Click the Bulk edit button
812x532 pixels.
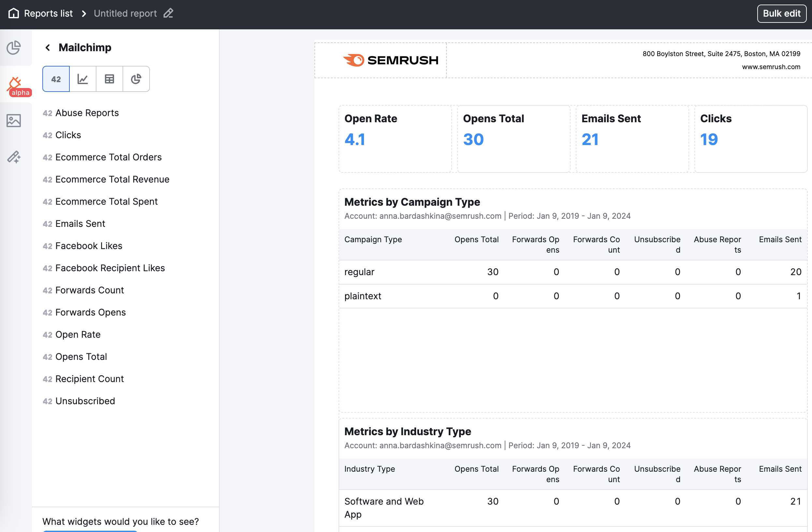[x=782, y=14]
